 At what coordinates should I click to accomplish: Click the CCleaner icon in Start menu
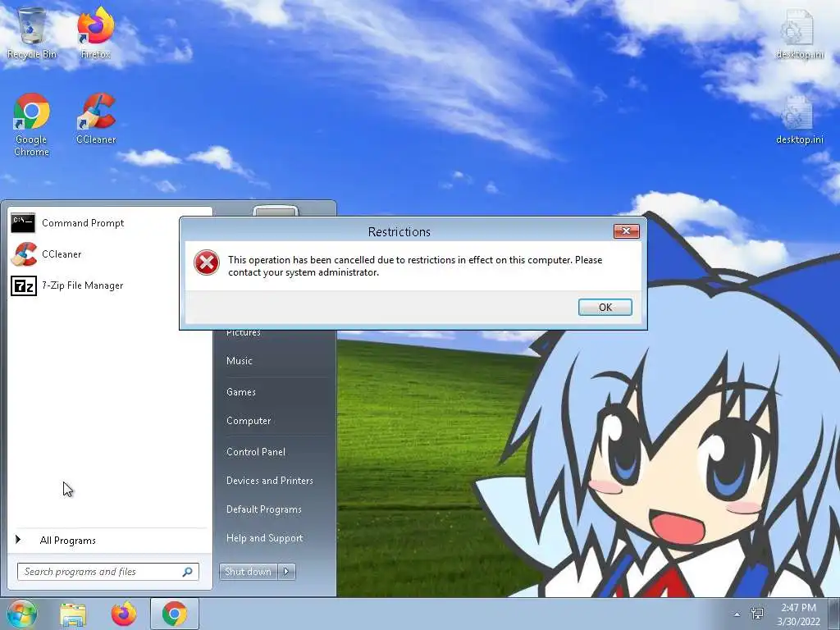24,254
